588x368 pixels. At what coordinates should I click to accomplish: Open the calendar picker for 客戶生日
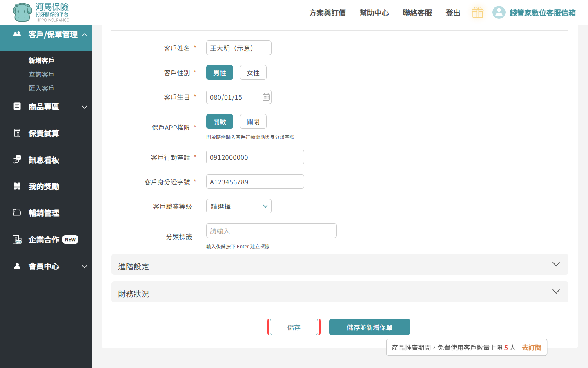pyautogui.click(x=266, y=97)
